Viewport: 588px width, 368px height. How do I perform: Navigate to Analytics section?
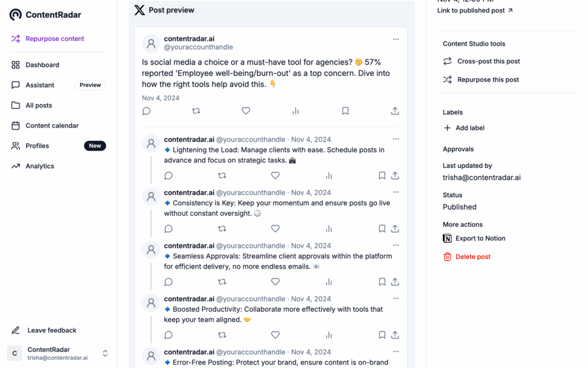(x=40, y=166)
